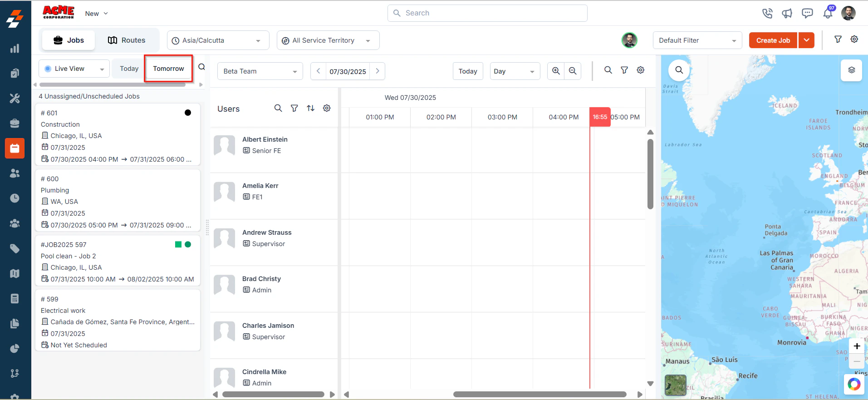This screenshot has width=868, height=400.
Task: Open JOB2025 597 Pool clean card
Action: point(118,261)
